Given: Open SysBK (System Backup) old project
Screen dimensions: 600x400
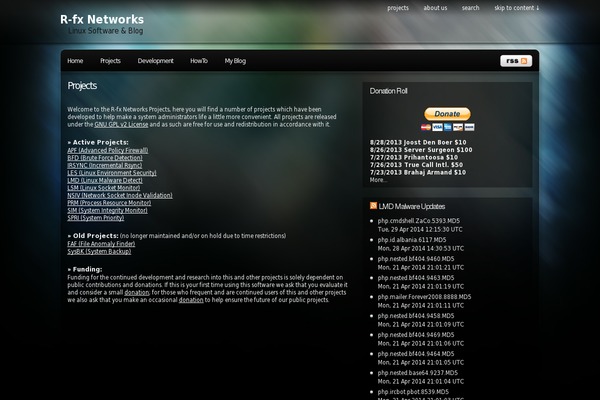Looking at the screenshot, I should coord(99,251).
